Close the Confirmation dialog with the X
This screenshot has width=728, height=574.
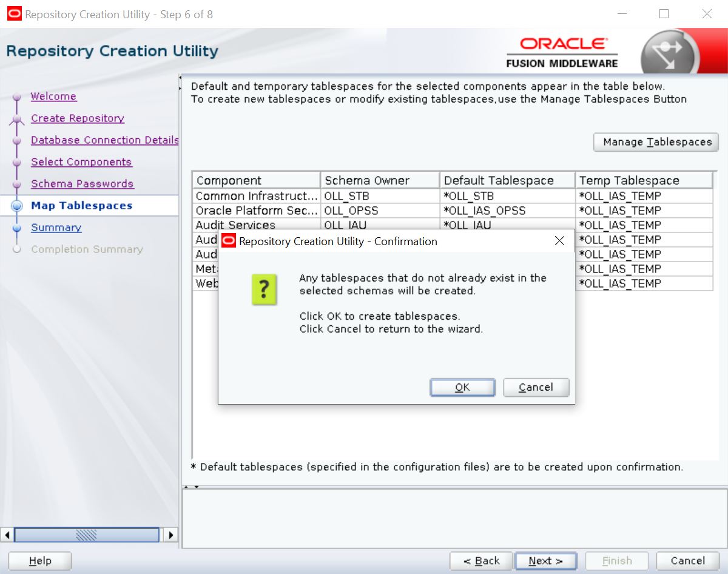click(x=560, y=241)
